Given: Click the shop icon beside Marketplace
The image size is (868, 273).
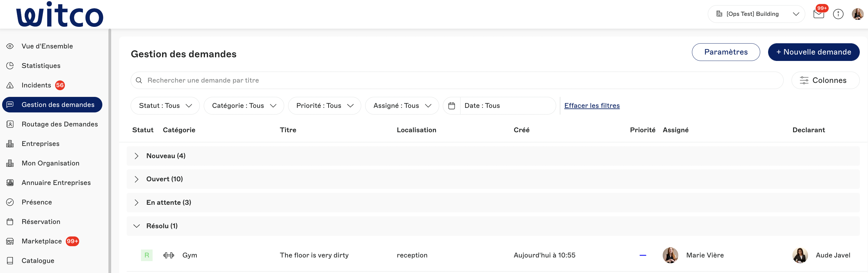Looking at the screenshot, I should (10, 241).
